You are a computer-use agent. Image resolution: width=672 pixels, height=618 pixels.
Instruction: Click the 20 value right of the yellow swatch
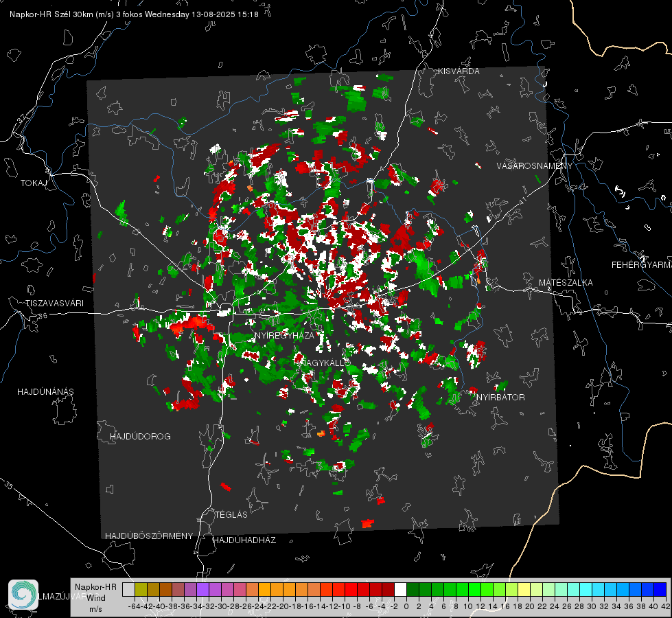(530, 606)
